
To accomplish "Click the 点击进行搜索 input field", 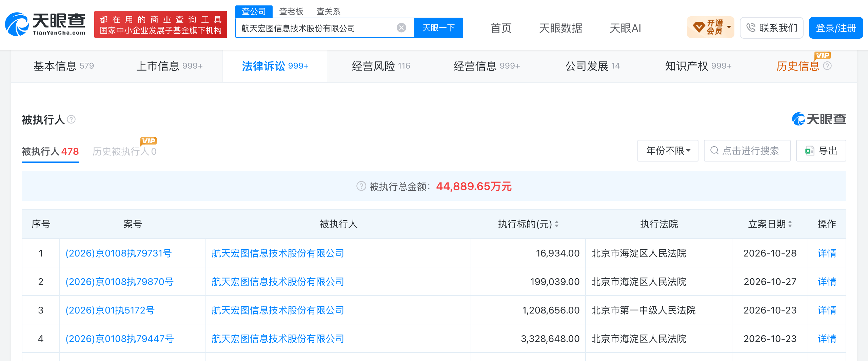I will coord(747,151).
